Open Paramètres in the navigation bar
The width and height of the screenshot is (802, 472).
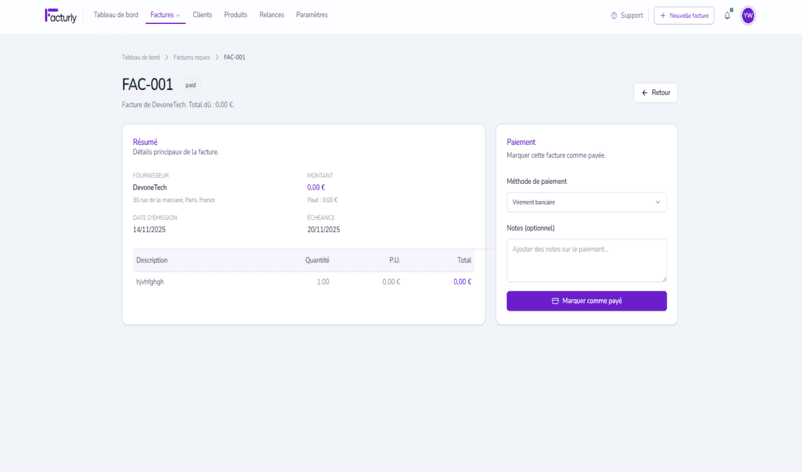click(312, 15)
